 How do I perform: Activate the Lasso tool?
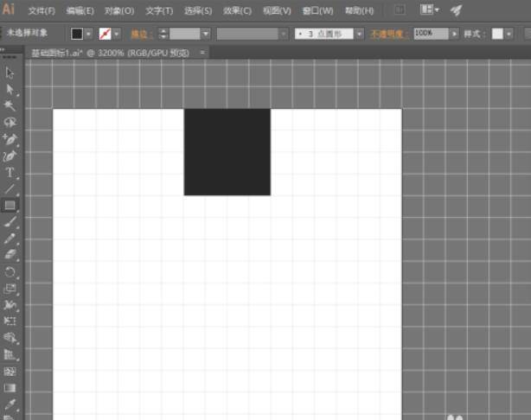click(10, 123)
